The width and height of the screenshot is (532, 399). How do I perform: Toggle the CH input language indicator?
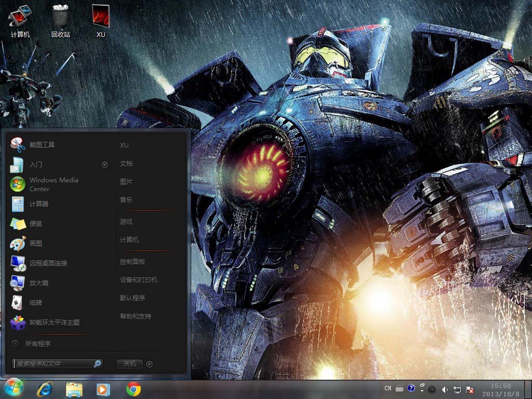[388, 389]
